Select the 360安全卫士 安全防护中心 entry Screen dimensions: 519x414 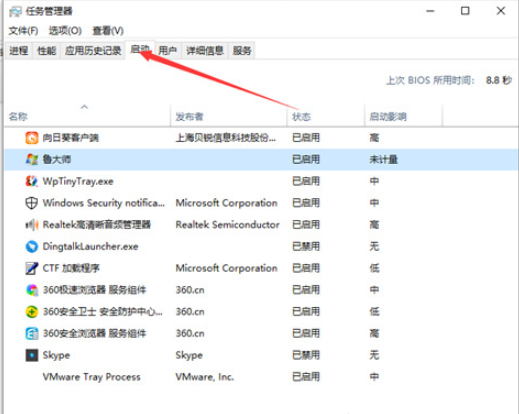tap(103, 312)
